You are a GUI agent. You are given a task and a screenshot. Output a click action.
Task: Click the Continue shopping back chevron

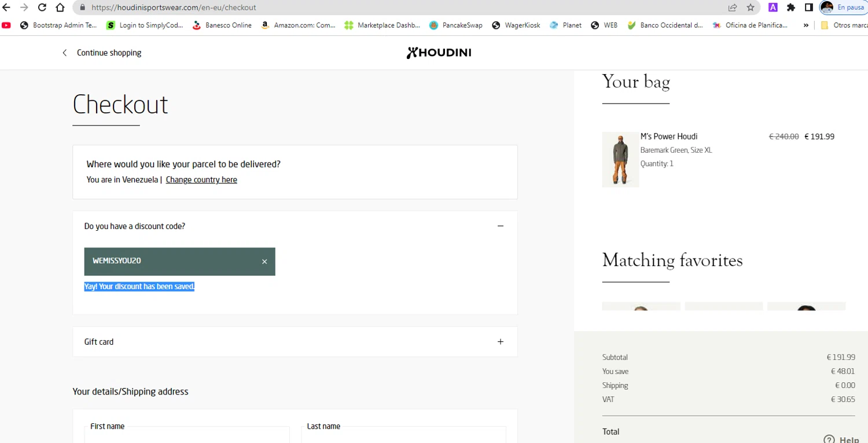point(65,53)
